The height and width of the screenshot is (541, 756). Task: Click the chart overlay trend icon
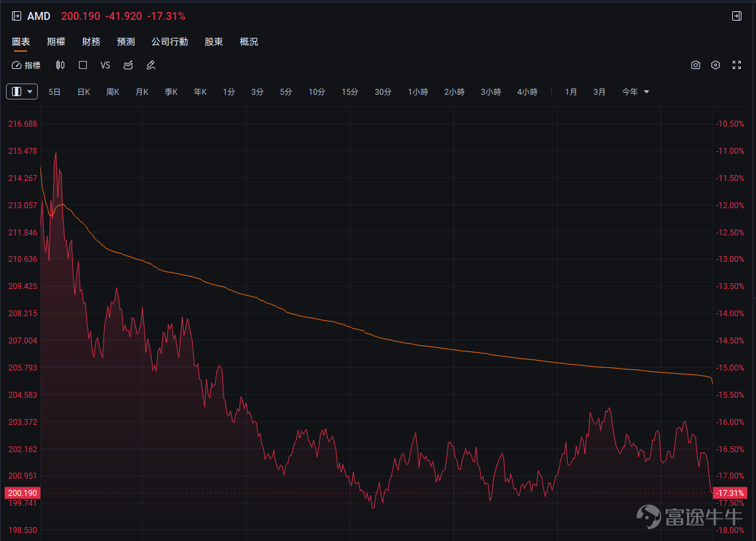pyautogui.click(x=128, y=65)
